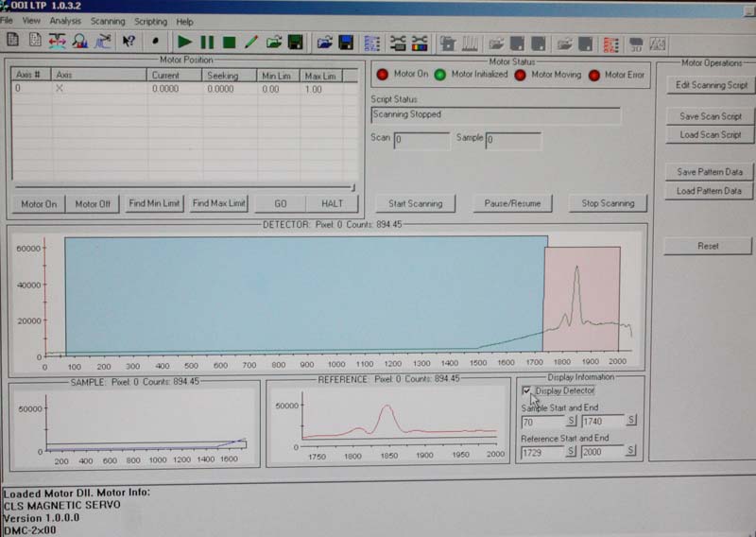The image size is (756, 537).
Task: Click the Sample start field showing 70
Action: 542,422
